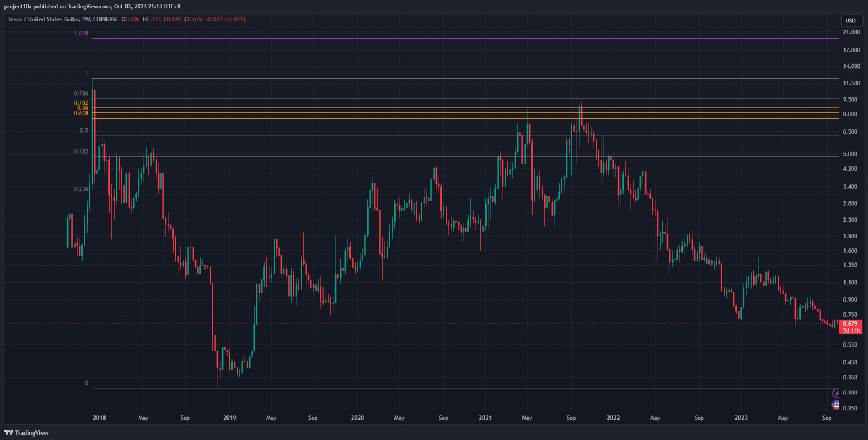
Task: Click the orange 0.618 Fibonacci level label
Action: coord(81,114)
